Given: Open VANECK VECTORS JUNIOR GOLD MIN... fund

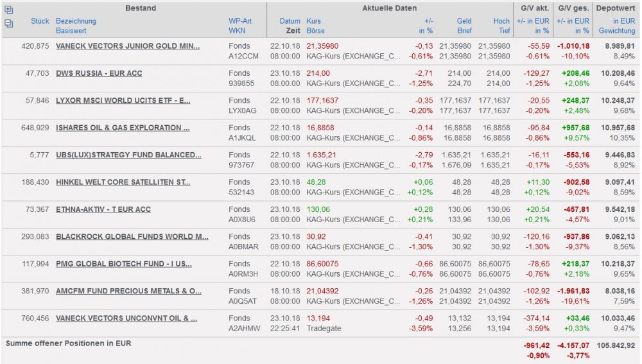Looking at the screenshot, I should coord(128,46).
